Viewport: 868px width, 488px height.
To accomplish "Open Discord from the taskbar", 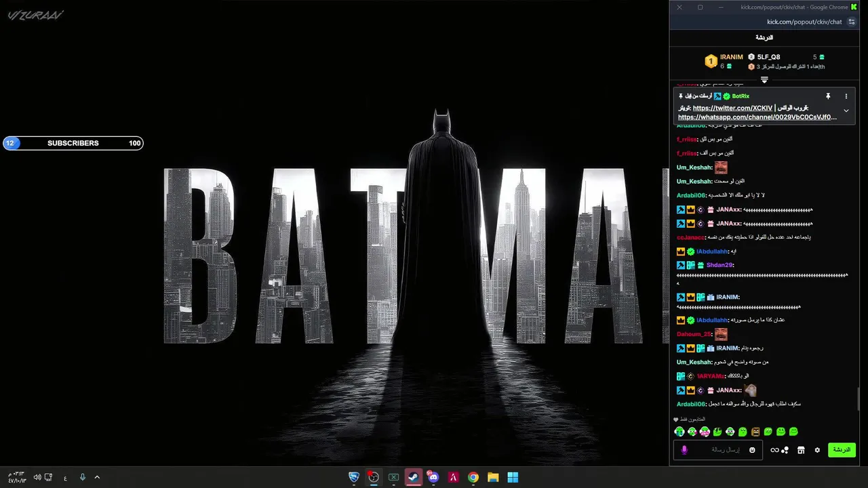I will [433, 477].
